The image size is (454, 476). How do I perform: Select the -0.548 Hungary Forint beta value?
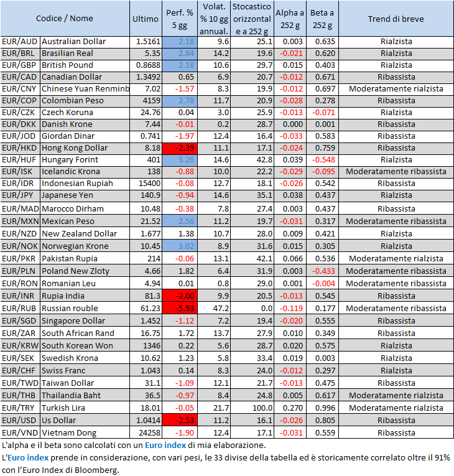coord(322,160)
